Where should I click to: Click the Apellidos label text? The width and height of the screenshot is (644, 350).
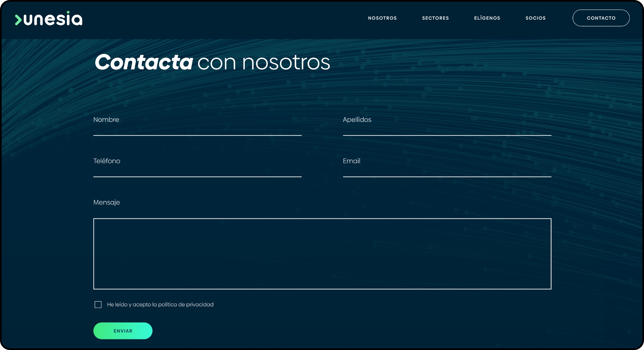click(x=357, y=120)
